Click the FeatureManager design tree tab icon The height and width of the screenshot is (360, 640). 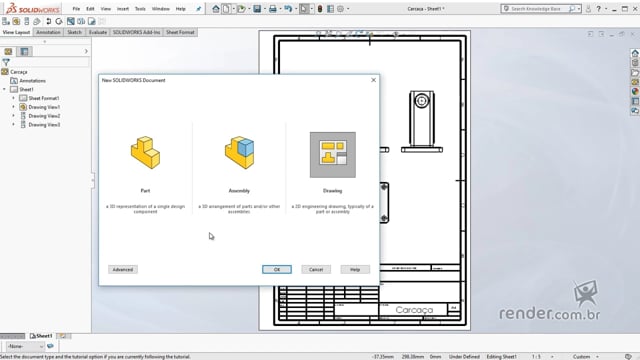[8, 51]
